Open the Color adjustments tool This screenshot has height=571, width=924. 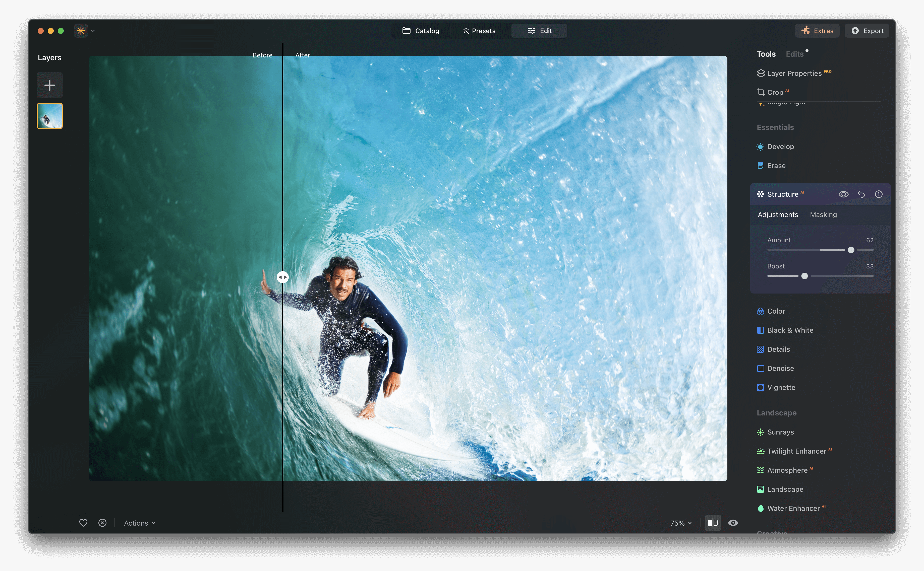776,311
